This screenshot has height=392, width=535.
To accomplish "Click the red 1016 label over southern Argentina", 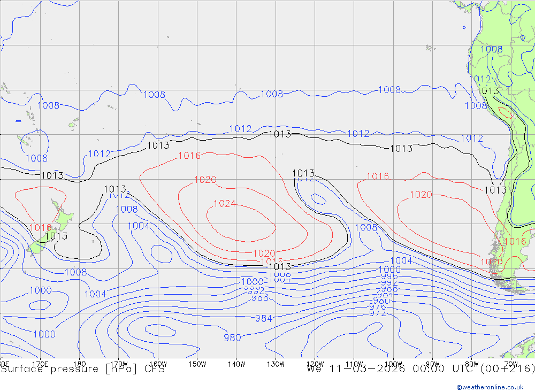I will click(515, 242).
